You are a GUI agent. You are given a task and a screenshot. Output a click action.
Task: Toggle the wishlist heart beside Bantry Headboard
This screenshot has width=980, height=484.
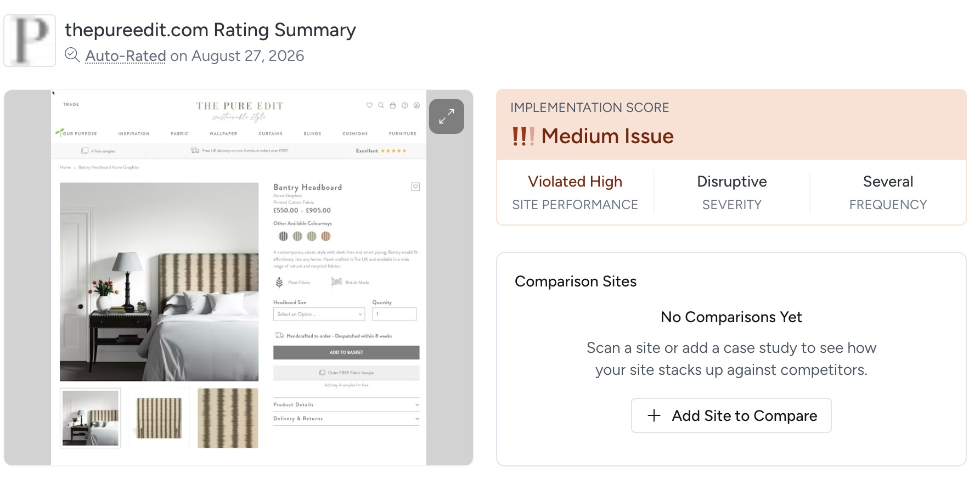point(415,187)
